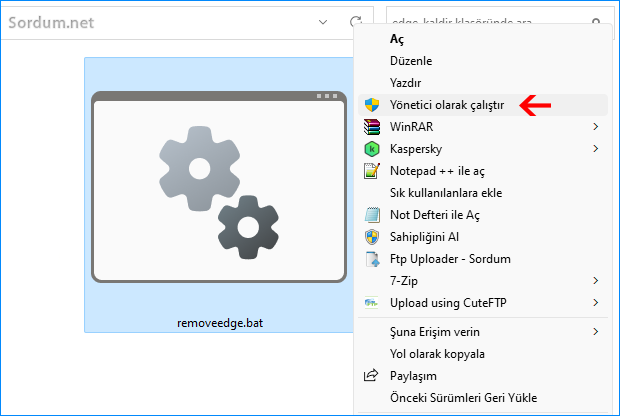Image resolution: width=620 pixels, height=416 pixels.
Task: Select Notepad ++ ile aç
Action: 482,171
